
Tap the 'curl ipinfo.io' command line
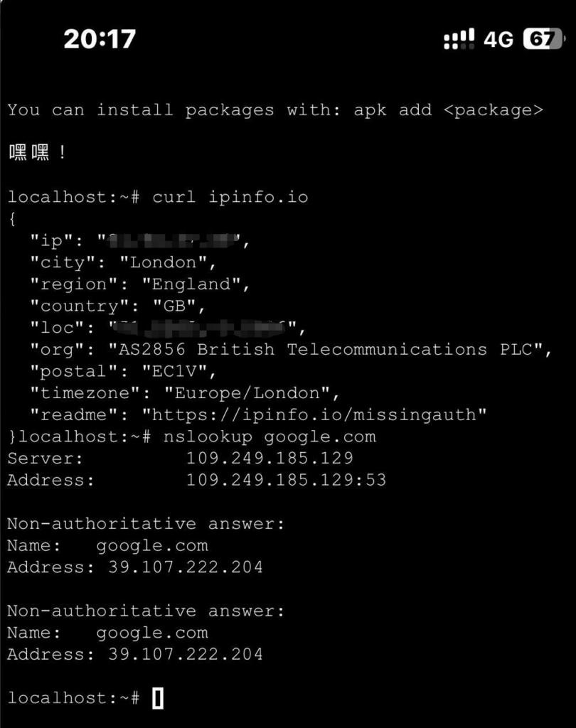pyautogui.click(x=158, y=198)
